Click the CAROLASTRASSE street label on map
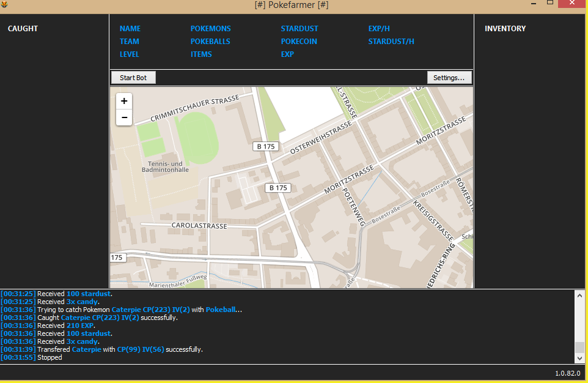Image resolution: width=588 pixels, height=383 pixels. tap(199, 226)
